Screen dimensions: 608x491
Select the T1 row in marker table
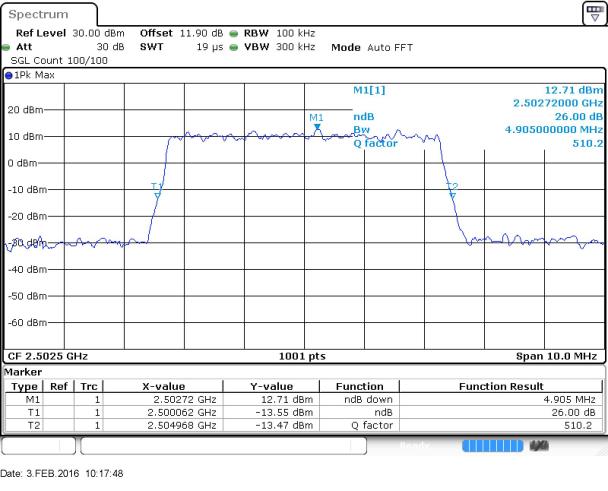[x=304, y=412]
